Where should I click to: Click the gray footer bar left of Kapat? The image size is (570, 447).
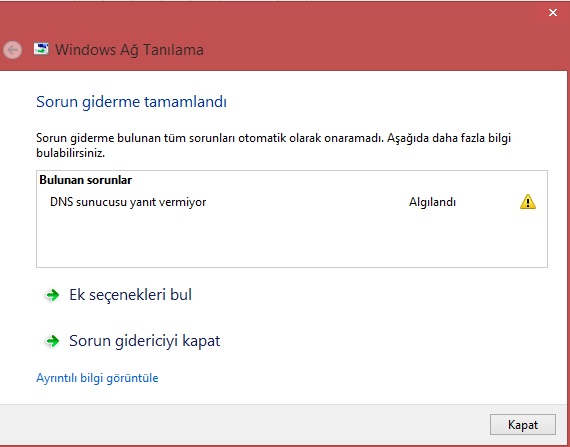(244, 424)
